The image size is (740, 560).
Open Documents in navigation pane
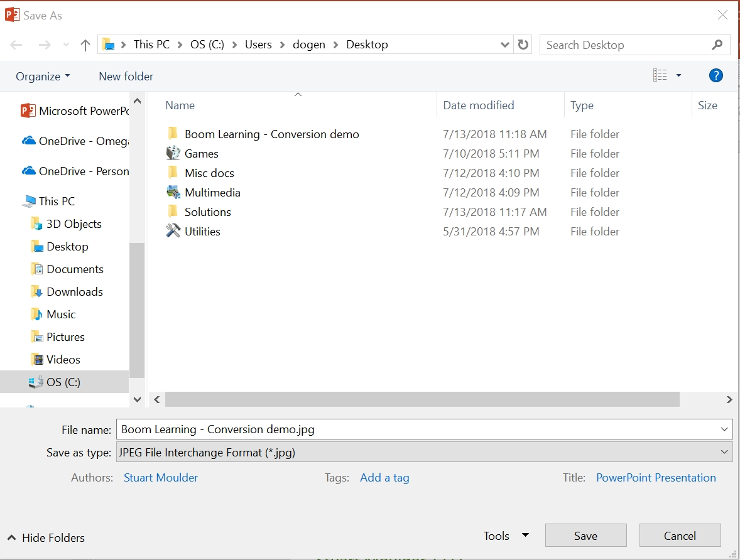67,269
